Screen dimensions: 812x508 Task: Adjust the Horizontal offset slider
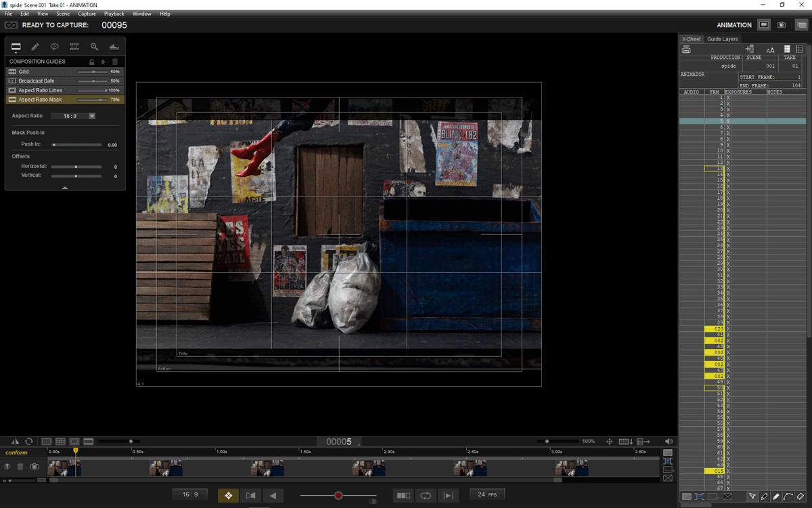[76, 167]
